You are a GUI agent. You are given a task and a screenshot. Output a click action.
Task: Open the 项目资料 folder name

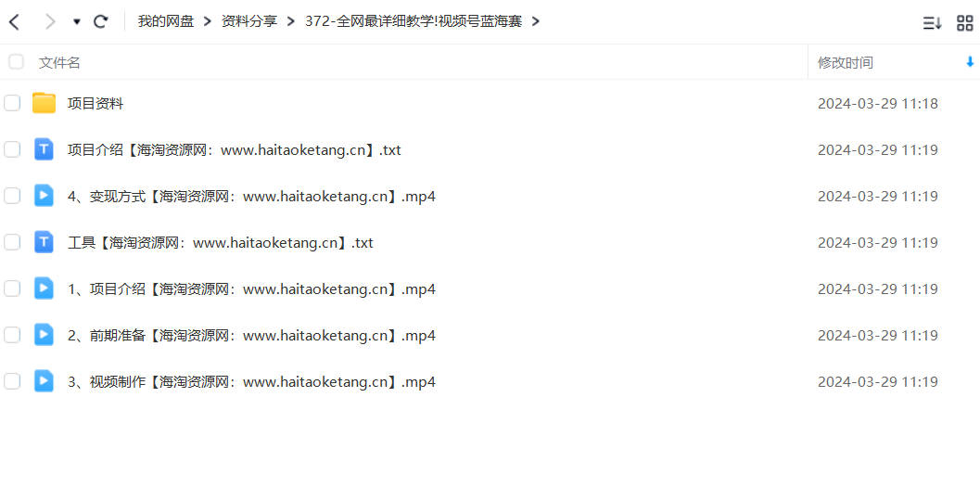(95, 104)
